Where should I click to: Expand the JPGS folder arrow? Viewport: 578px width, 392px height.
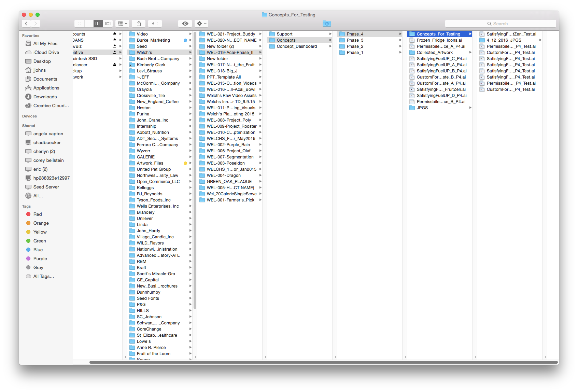click(470, 108)
